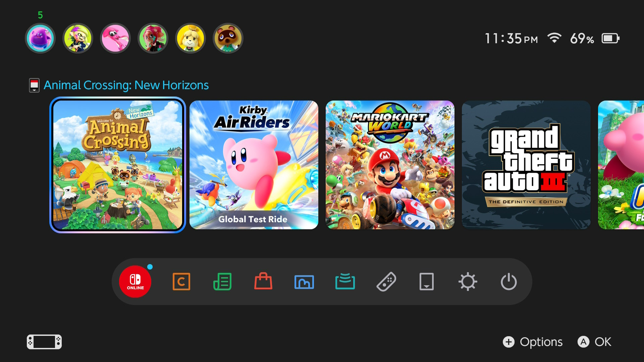
Task: Select Kirby Air Riders Global Test Ride
Action: (254, 165)
